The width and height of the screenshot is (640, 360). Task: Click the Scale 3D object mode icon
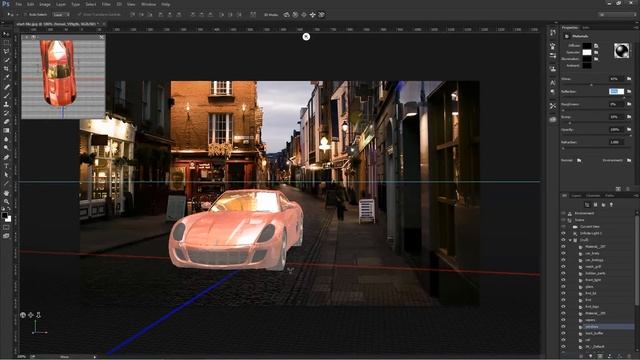(322, 15)
